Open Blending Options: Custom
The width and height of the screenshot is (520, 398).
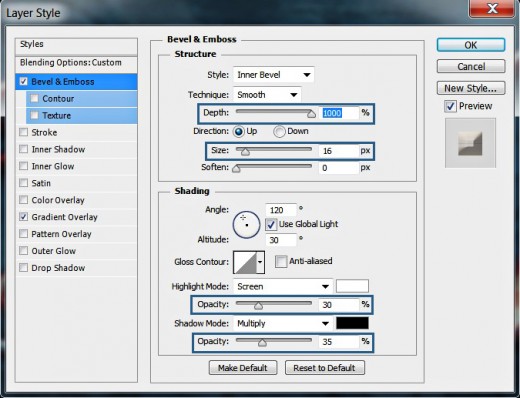pyautogui.click(x=76, y=63)
